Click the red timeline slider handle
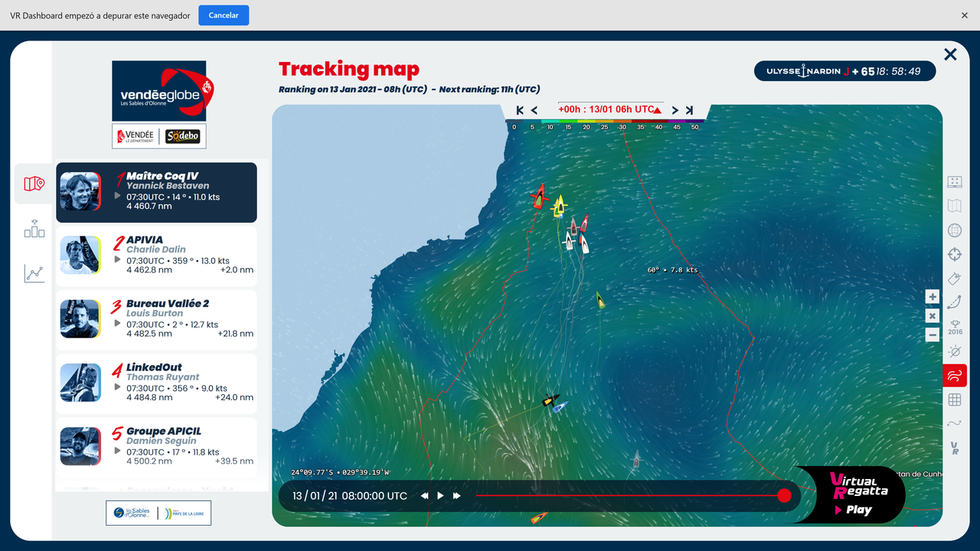980x551 pixels. coord(784,496)
